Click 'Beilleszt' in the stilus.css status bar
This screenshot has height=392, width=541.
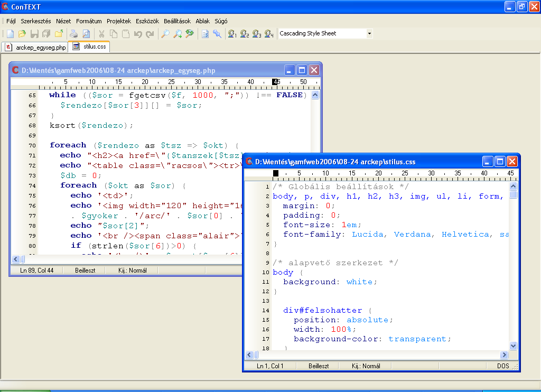(x=319, y=366)
